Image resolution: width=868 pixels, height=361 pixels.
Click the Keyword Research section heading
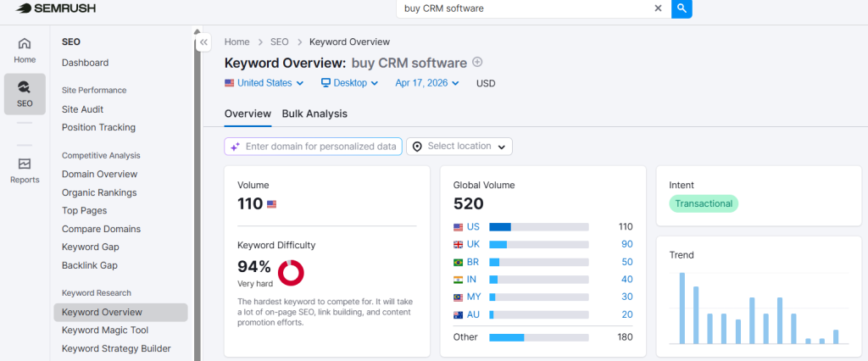pos(97,293)
